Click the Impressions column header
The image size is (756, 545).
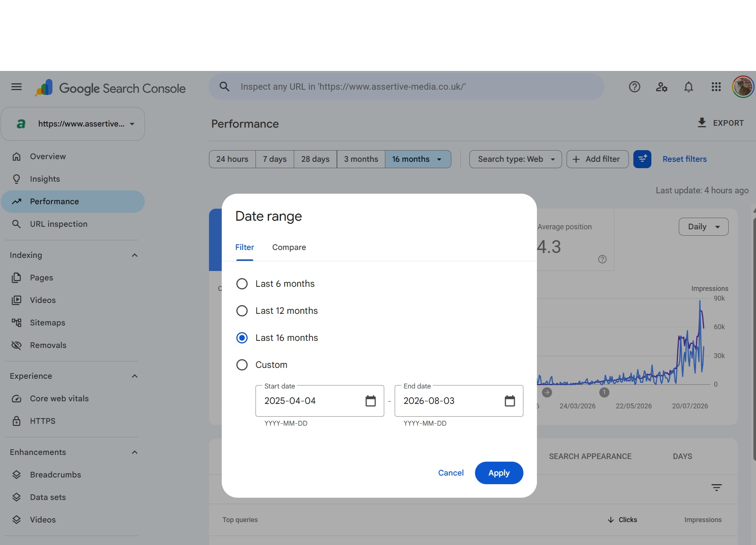click(x=703, y=520)
